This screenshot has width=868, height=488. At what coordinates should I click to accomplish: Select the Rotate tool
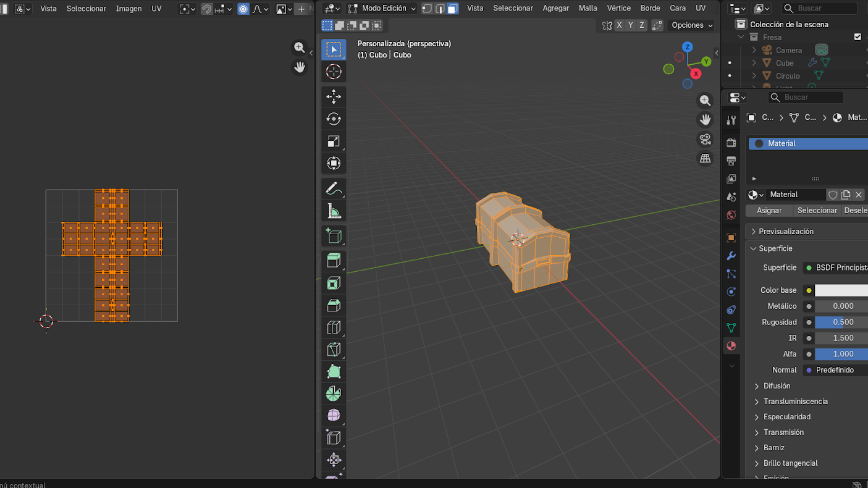tap(334, 119)
